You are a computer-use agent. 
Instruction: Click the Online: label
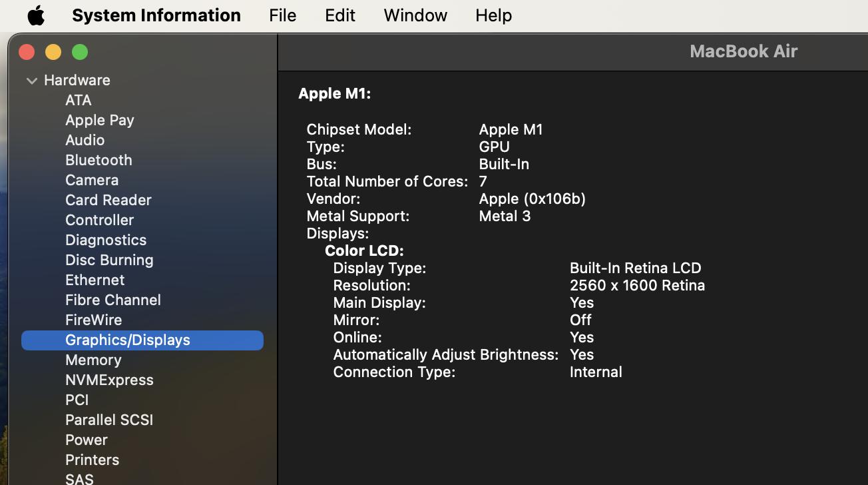357,337
